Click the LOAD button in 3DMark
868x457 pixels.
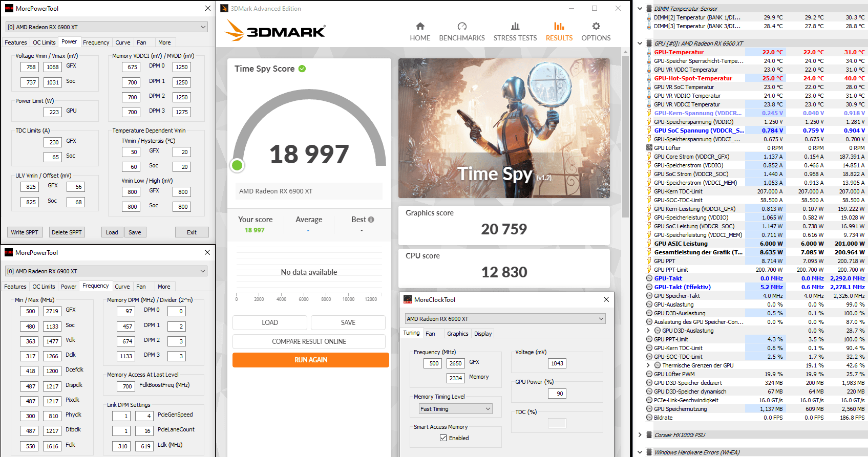tap(270, 322)
